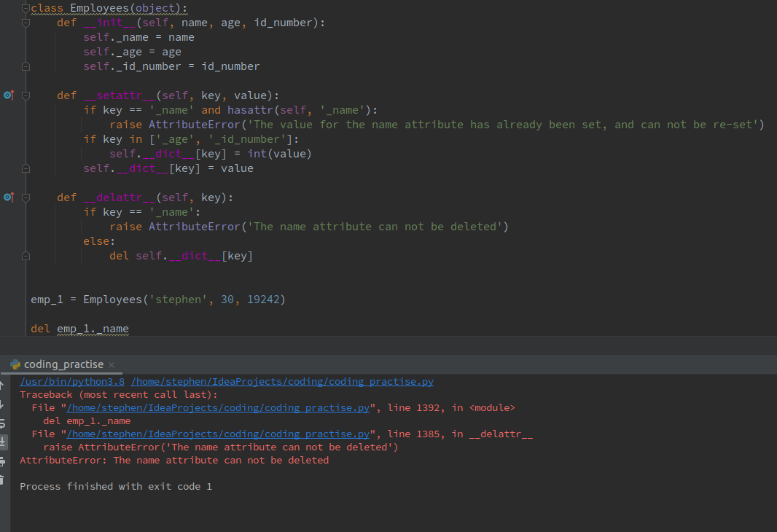Click 'self.__dict__[key] = int(value)' line

[x=211, y=154]
